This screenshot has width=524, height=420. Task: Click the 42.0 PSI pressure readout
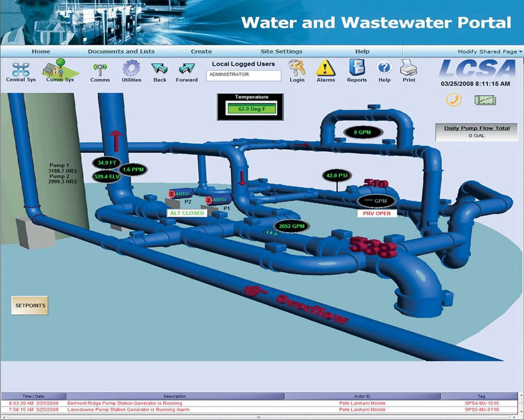tap(337, 176)
